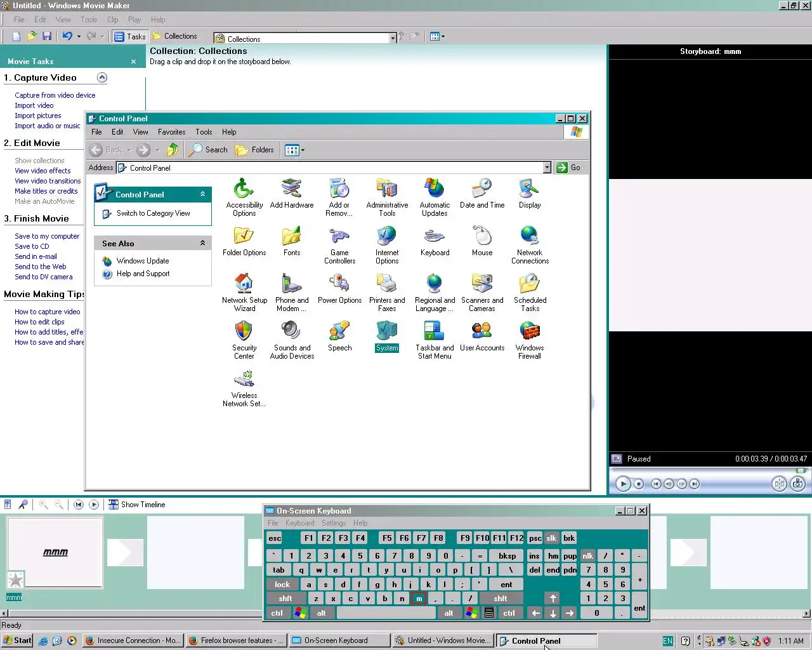Toggle Collections pane button in Movie Maker
The height and width of the screenshot is (650, 812).
[175, 36]
